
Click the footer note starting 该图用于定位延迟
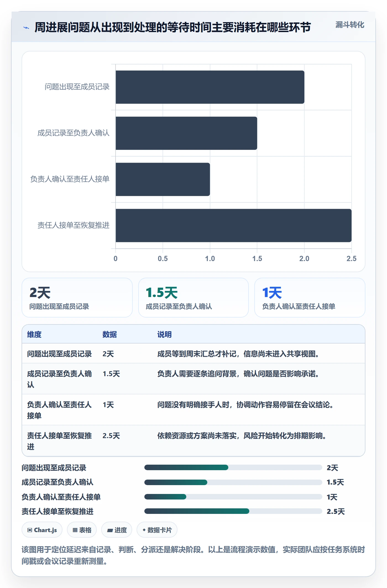pyautogui.click(x=193, y=555)
